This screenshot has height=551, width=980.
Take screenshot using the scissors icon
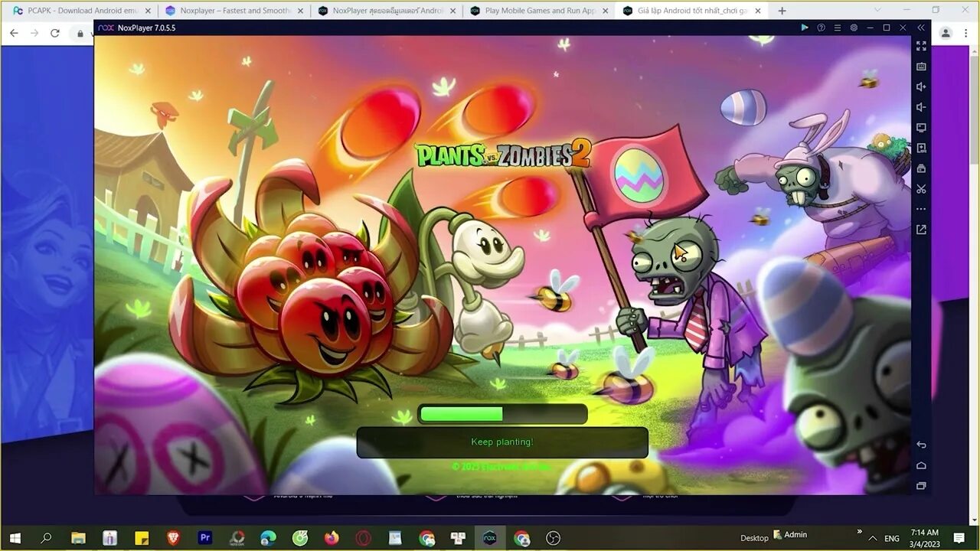click(x=921, y=189)
